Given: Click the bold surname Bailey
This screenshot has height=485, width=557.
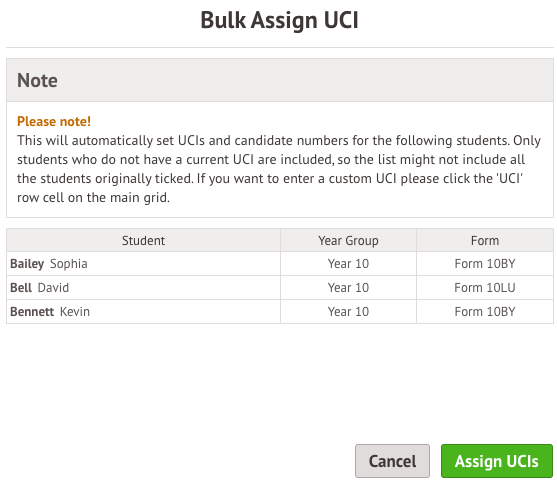Looking at the screenshot, I should click(x=27, y=264).
